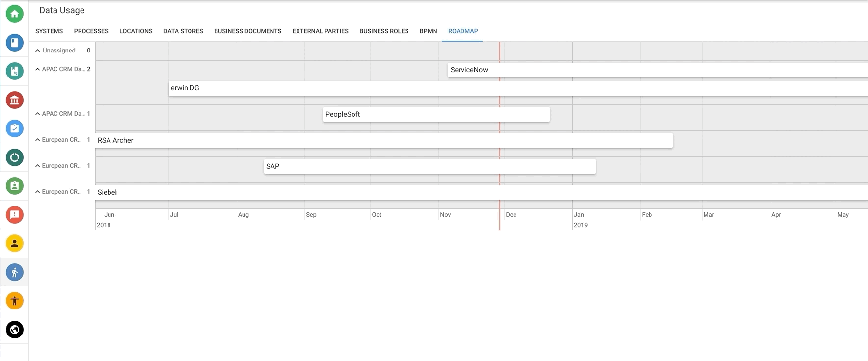Open the BPMN tab
Screen dimensions: 868x361
coord(429,31)
